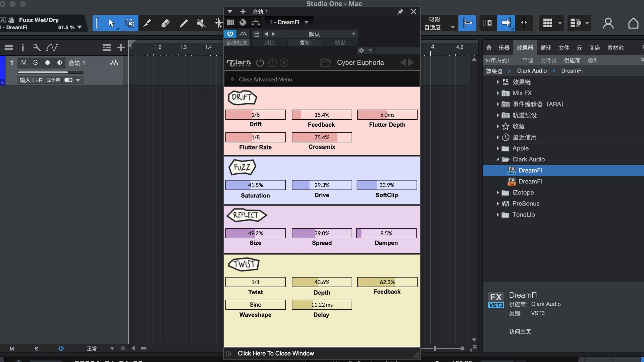This screenshot has width=644, height=362.
Task: Pin the DreamFi plugin window
Action: (x=400, y=12)
